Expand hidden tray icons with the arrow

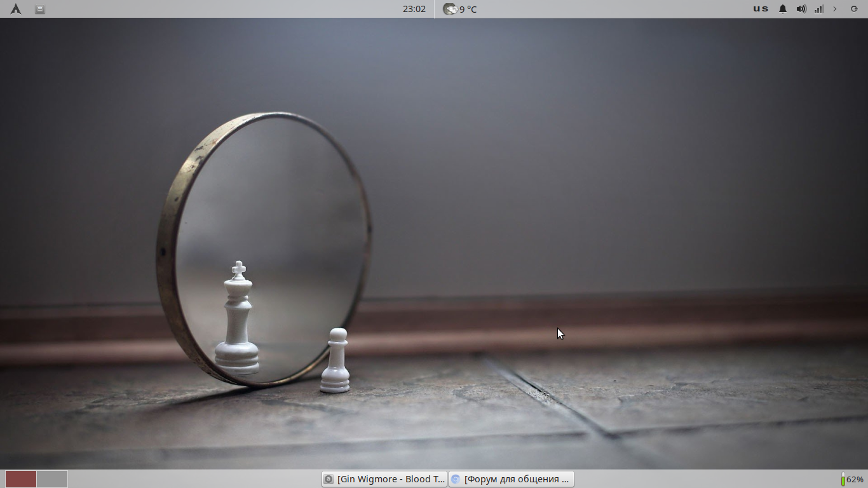point(835,9)
